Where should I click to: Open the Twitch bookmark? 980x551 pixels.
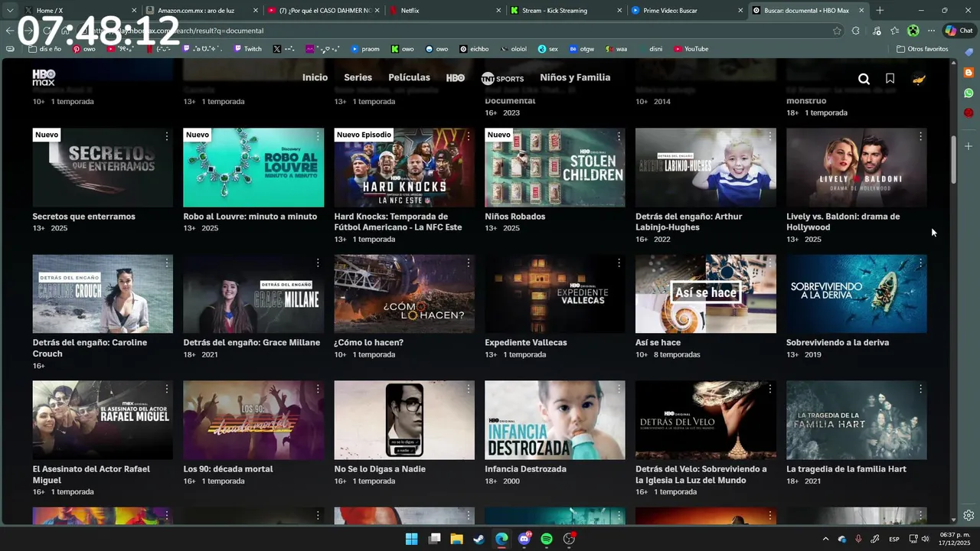[x=247, y=49]
